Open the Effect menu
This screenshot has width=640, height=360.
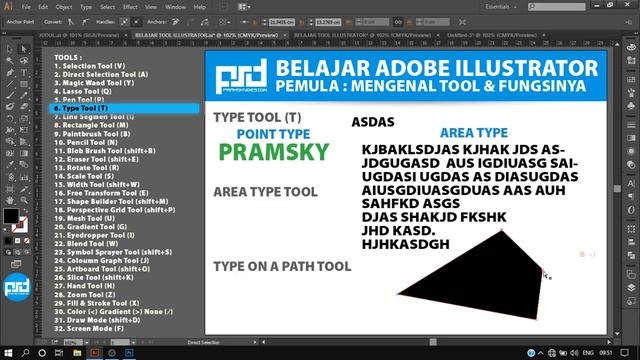(x=130, y=7)
